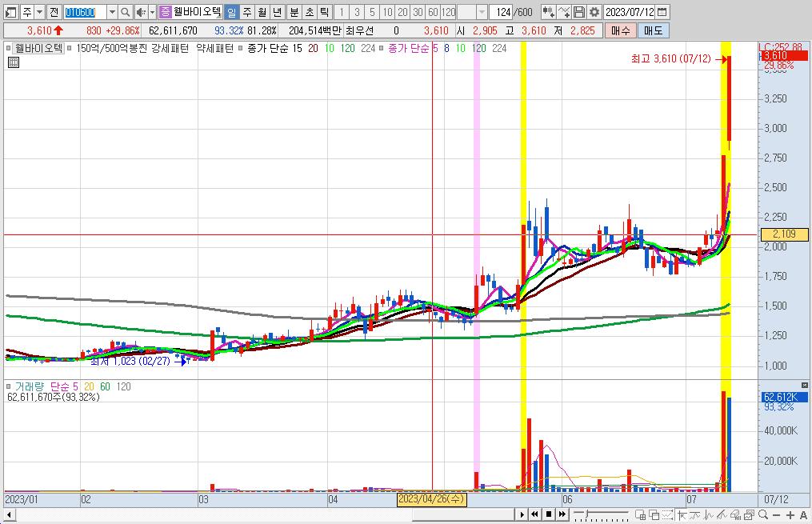
Task: Select the 60 interval button
Action: point(433,12)
